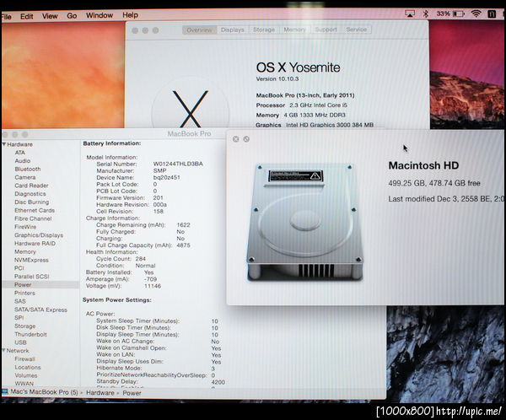Select FireWire in the sidebar
The image size is (506, 420).
(25, 227)
